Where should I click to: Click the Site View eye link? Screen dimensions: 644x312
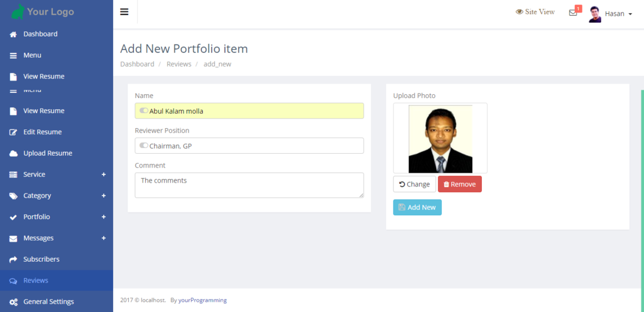(535, 12)
